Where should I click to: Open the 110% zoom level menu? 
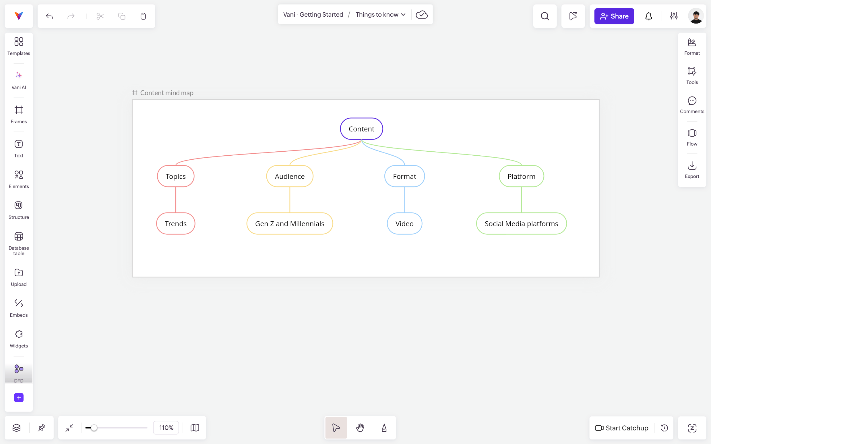166,427
